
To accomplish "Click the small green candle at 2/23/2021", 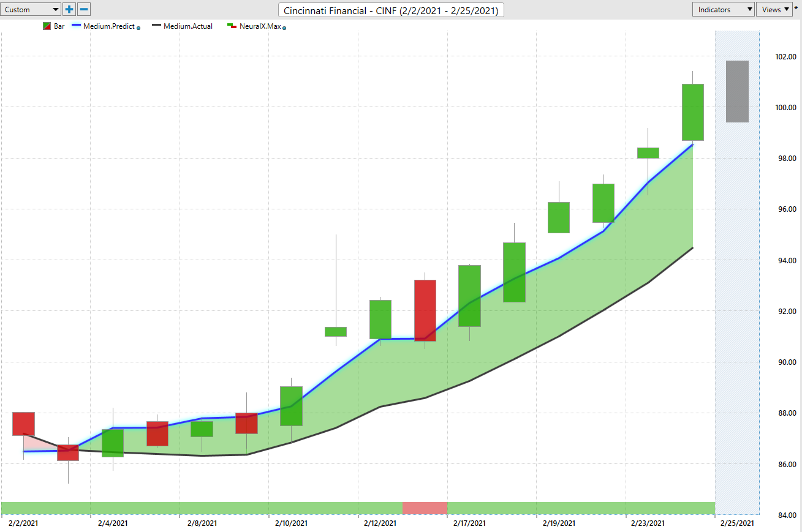I will 648,152.
